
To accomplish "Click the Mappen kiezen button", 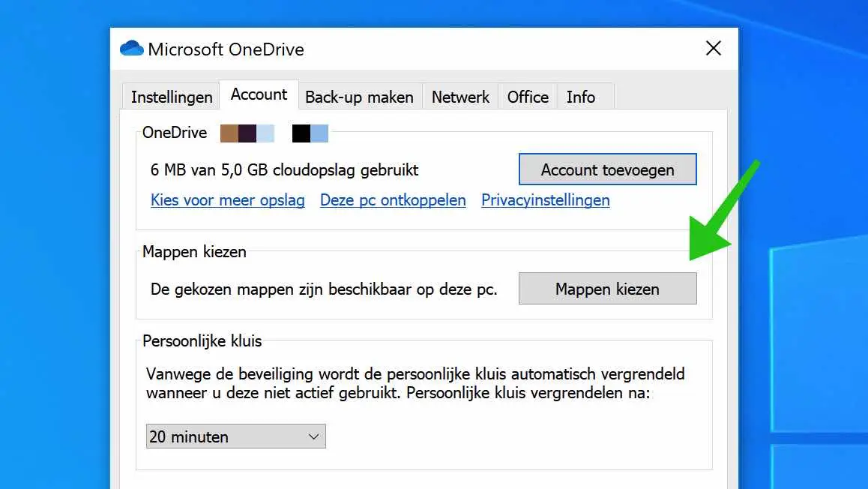I will 607,289.
